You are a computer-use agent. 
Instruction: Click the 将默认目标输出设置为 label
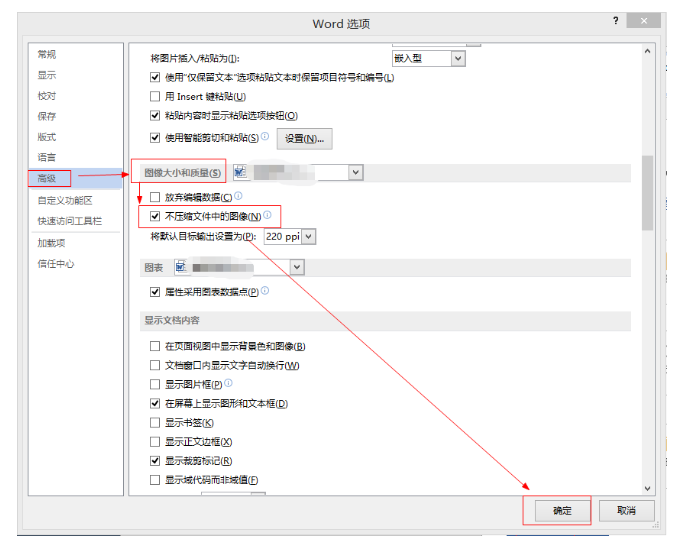click(x=203, y=237)
